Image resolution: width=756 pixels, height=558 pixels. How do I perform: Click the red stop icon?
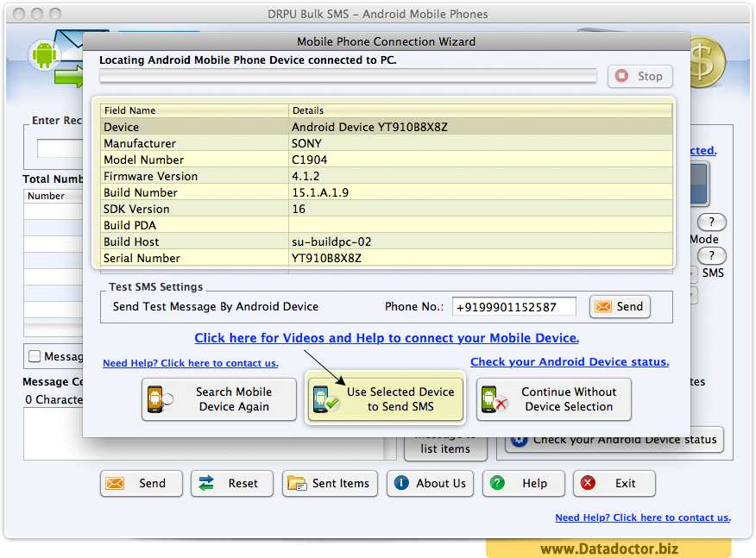pos(621,76)
